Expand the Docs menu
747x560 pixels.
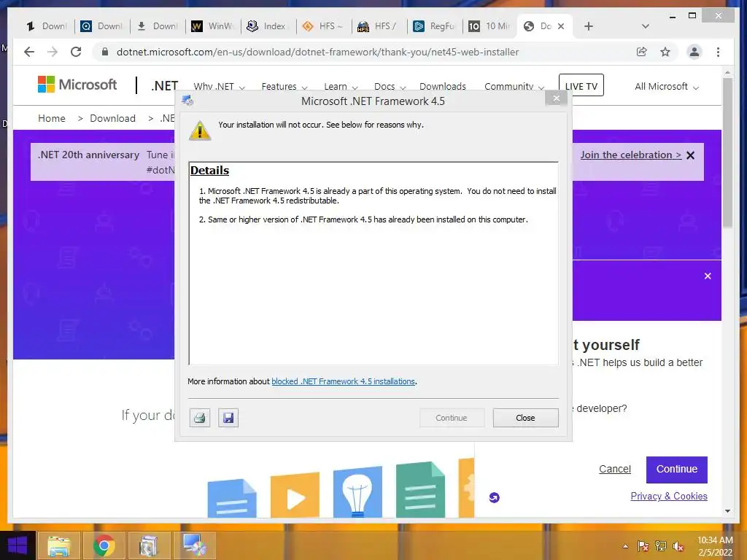[390, 86]
